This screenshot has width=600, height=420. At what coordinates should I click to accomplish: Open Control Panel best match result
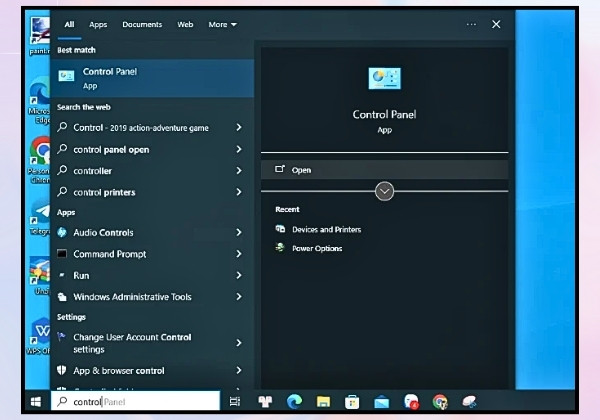(x=152, y=78)
